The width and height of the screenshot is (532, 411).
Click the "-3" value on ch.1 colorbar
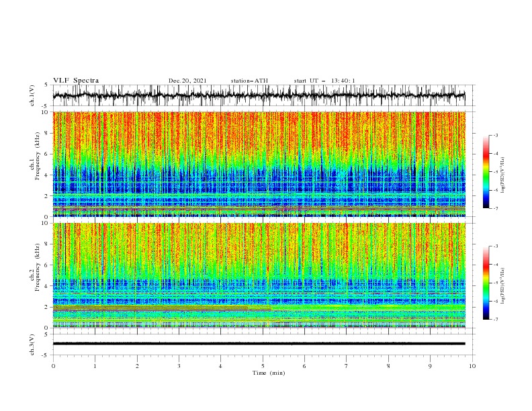[x=495, y=135]
